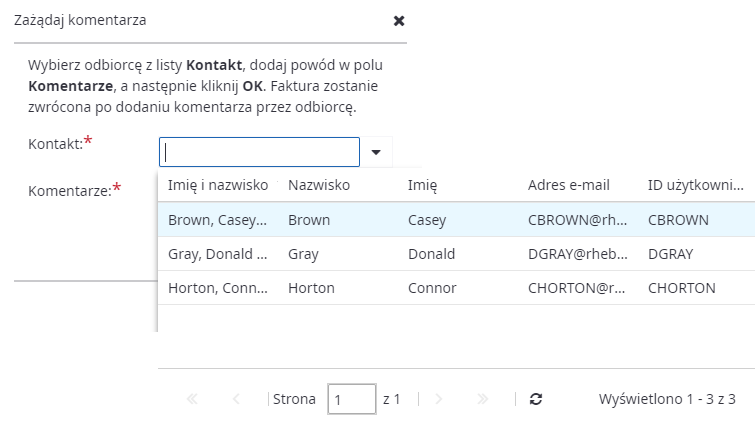Select the Brown, Casey contact row
This screenshot has width=755, height=425.
pyautogui.click(x=217, y=220)
